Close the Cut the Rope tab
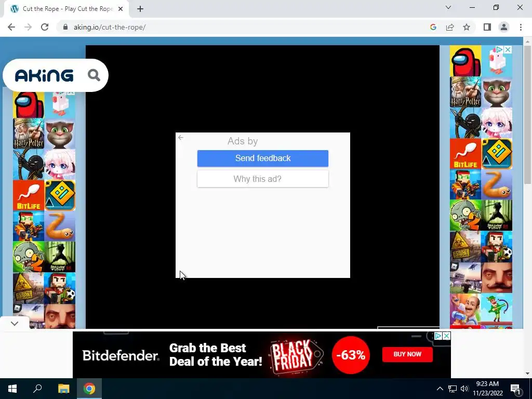Image resolution: width=532 pixels, height=399 pixels. click(121, 9)
